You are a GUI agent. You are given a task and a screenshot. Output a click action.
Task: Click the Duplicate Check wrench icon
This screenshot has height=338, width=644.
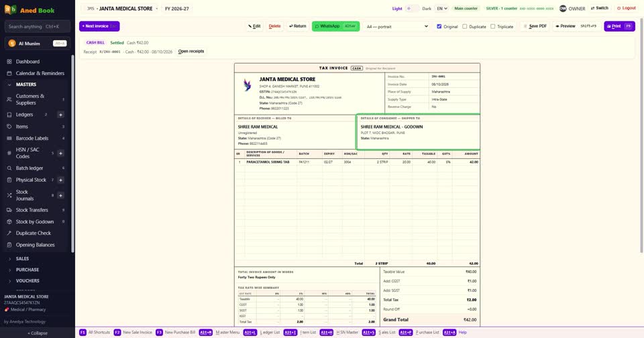(x=9, y=233)
